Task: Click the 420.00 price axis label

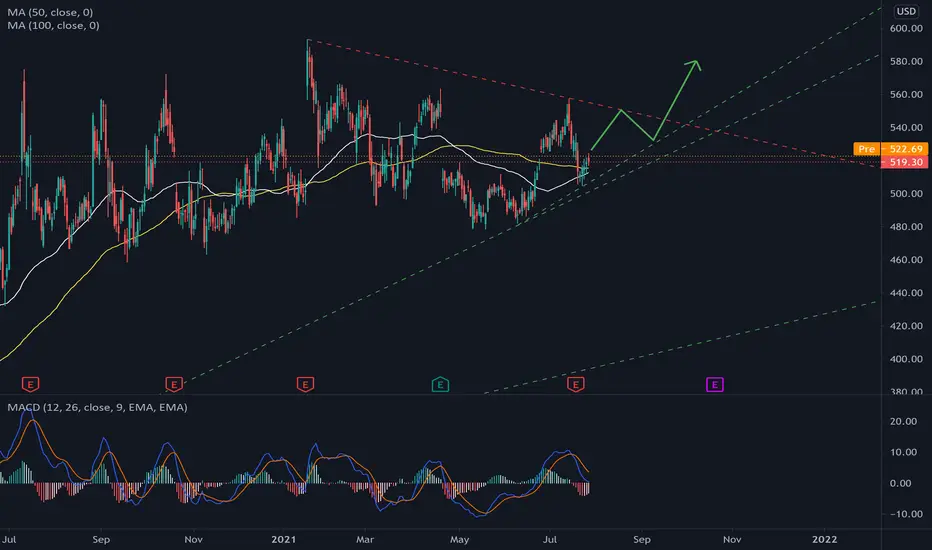Action: coord(906,326)
